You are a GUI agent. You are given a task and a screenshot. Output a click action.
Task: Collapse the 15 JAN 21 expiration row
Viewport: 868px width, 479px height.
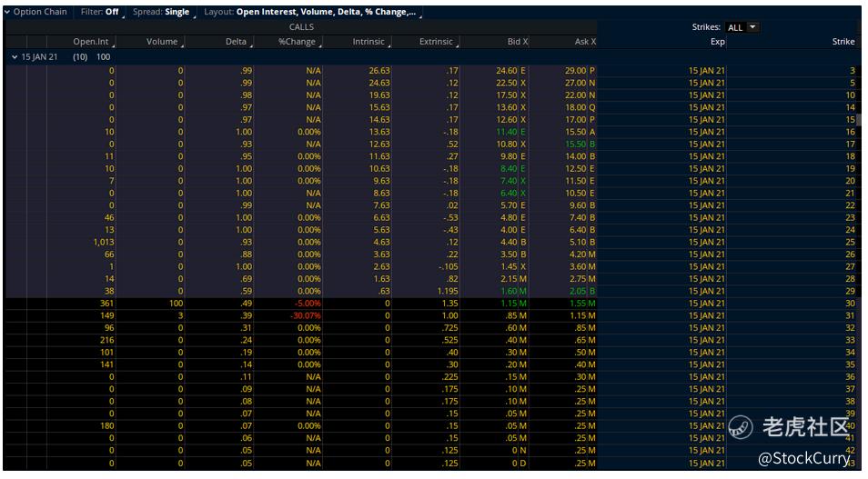coord(15,57)
